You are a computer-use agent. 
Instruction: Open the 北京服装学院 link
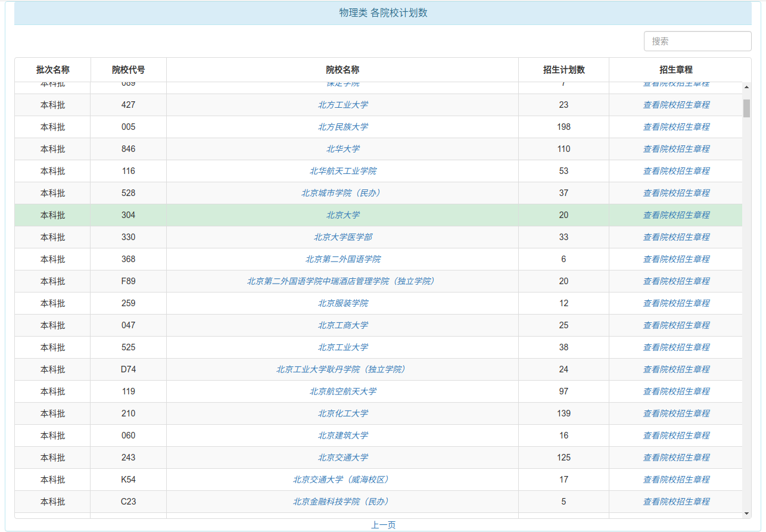click(x=342, y=303)
